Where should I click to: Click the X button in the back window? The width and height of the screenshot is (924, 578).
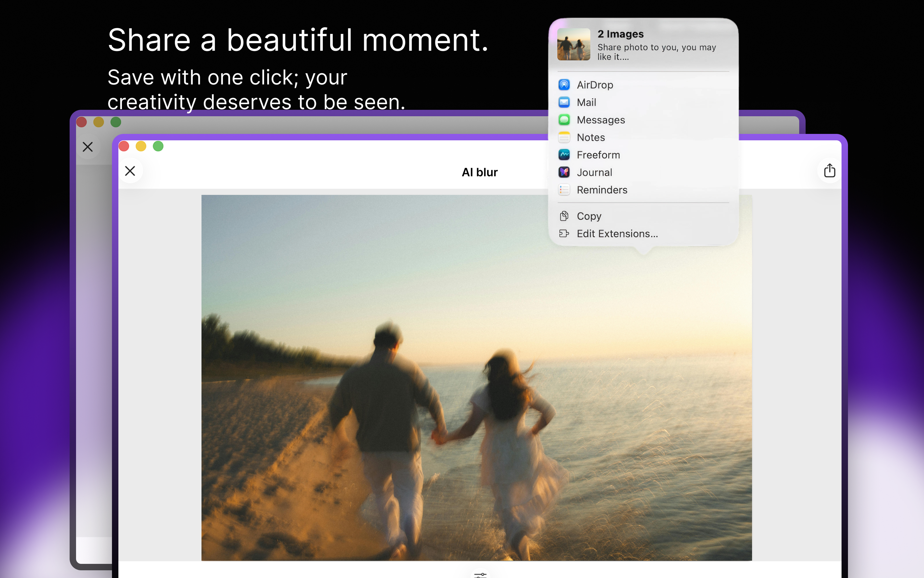(x=88, y=147)
